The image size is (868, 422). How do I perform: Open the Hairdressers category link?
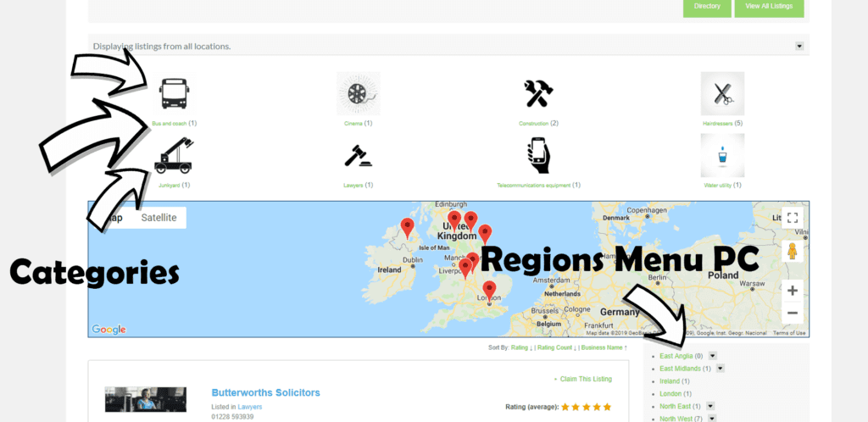click(x=717, y=124)
